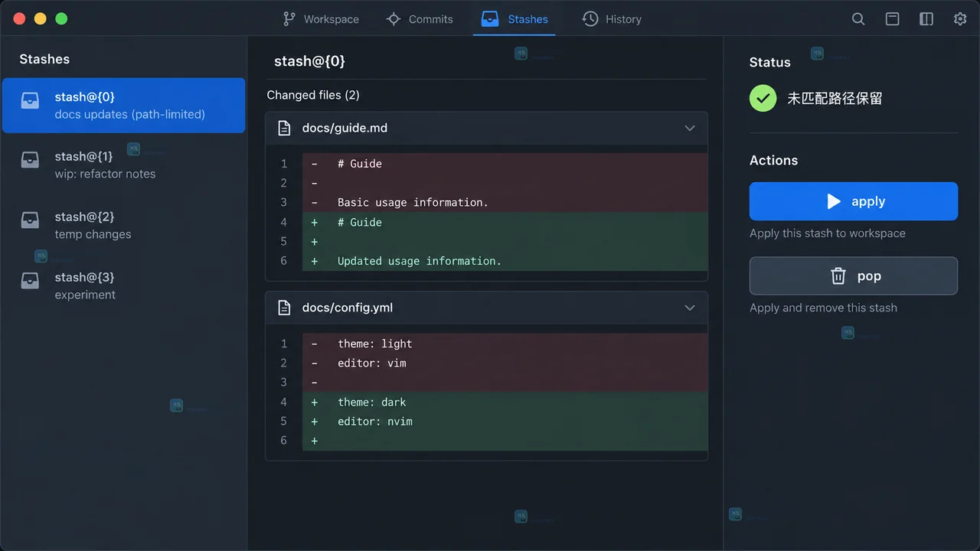Click the file icon beside docs/guide.md
Screen dimensions: 980x551
click(x=284, y=129)
